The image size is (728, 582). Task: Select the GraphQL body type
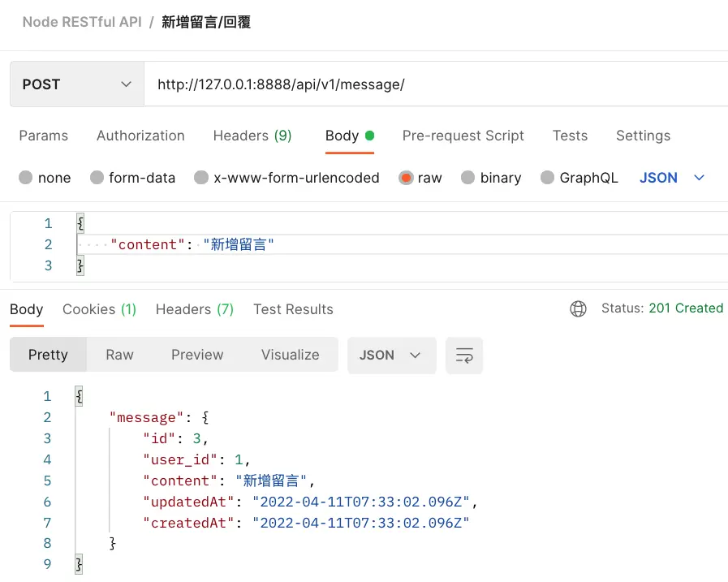click(547, 178)
